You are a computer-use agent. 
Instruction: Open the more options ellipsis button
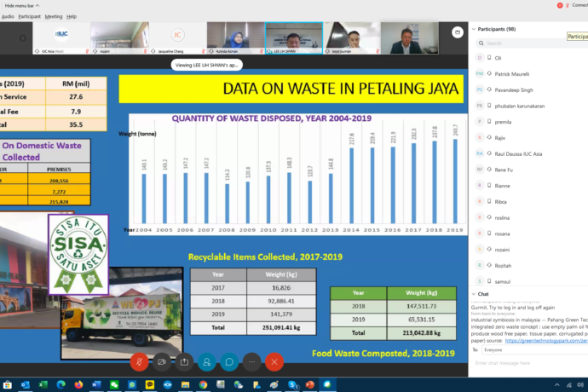click(x=251, y=362)
